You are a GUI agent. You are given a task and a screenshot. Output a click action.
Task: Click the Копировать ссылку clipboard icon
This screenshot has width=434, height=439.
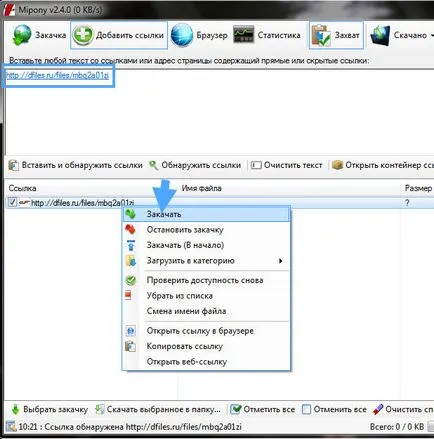coord(130,346)
